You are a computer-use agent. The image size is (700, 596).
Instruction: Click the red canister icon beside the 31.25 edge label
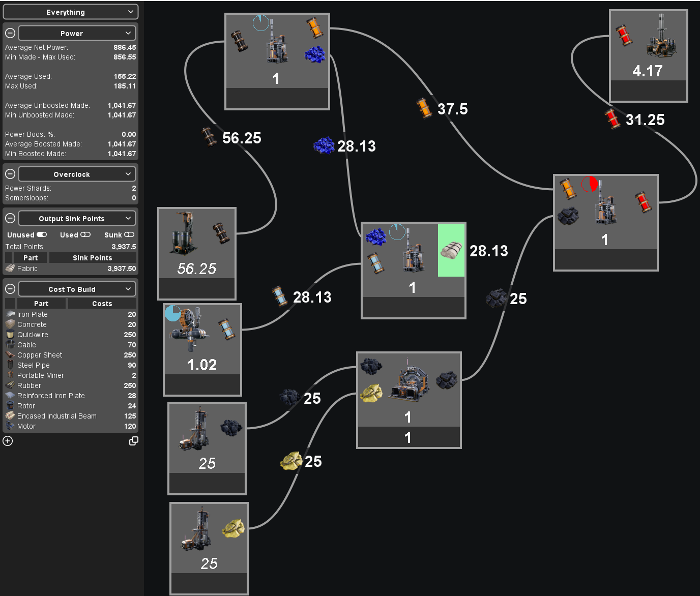[x=612, y=119]
